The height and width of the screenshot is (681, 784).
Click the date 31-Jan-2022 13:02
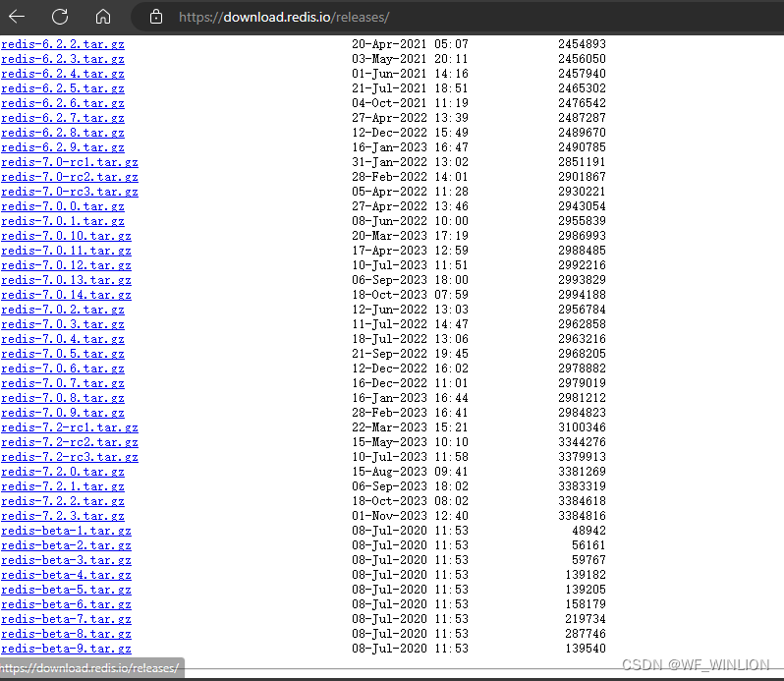[410, 162]
